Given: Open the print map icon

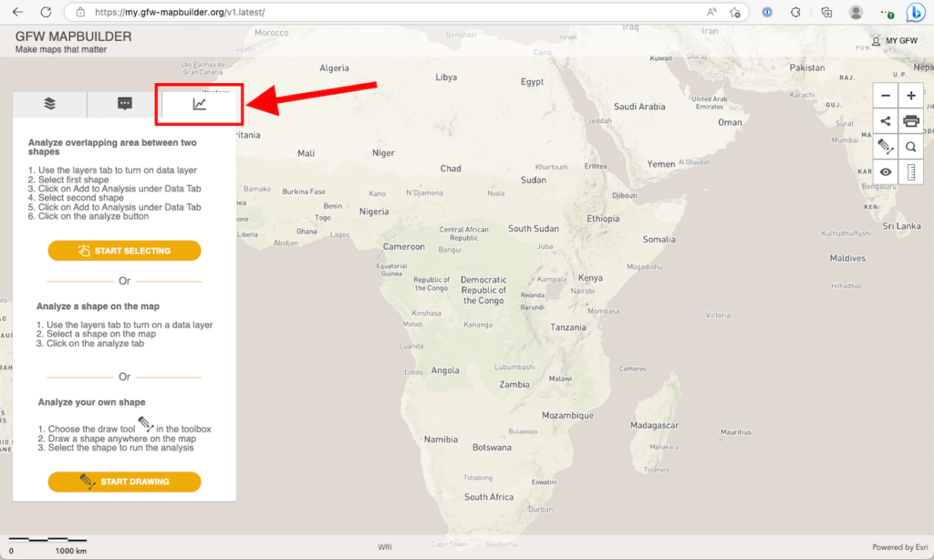Looking at the screenshot, I should click(910, 120).
